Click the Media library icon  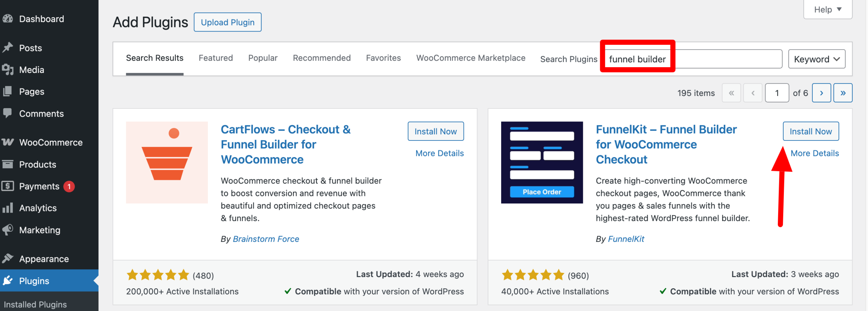click(x=7, y=70)
